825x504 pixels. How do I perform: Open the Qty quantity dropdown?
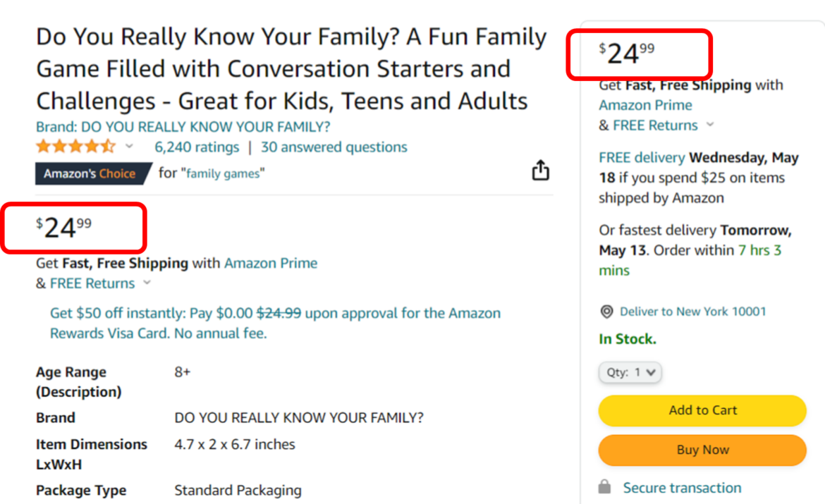coord(630,372)
